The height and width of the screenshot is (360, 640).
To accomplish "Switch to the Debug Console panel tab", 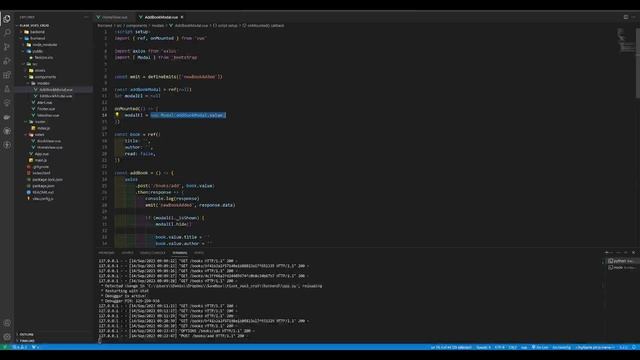I will pos(153,253).
